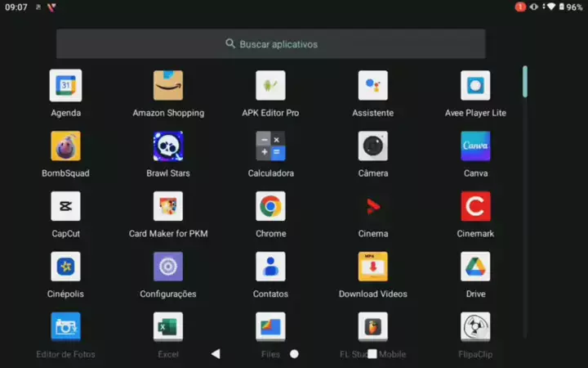Click the app drawer scrollbar
Screen dimensions: 588x368
pyautogui.click(x=524, y=81)
